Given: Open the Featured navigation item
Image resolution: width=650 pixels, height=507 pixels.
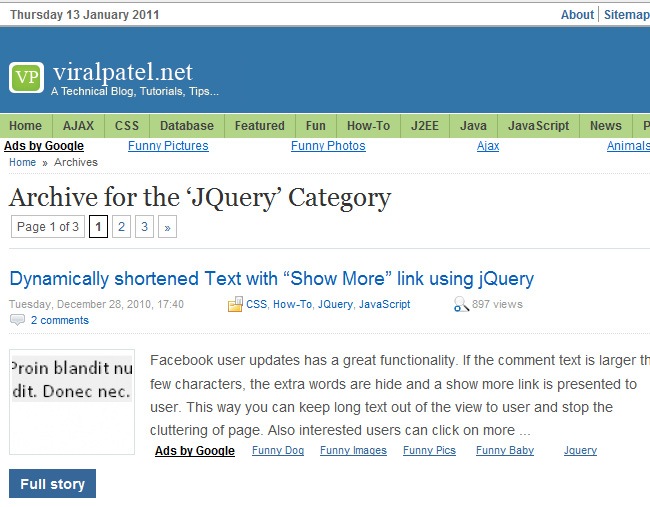Looking at the screenshot, I should pyautogui.click(x=260, y=126).
